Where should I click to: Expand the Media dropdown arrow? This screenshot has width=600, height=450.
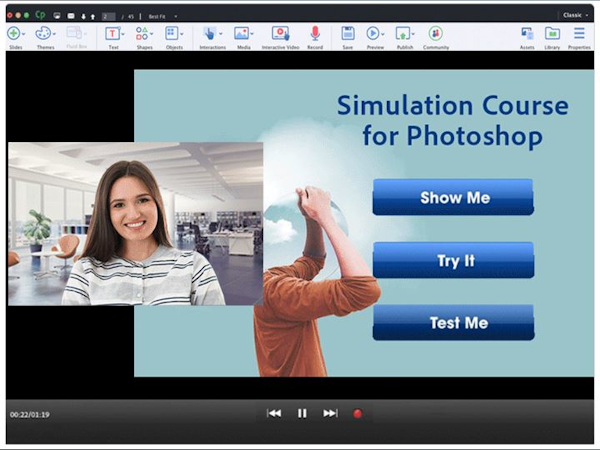[252, 34]
